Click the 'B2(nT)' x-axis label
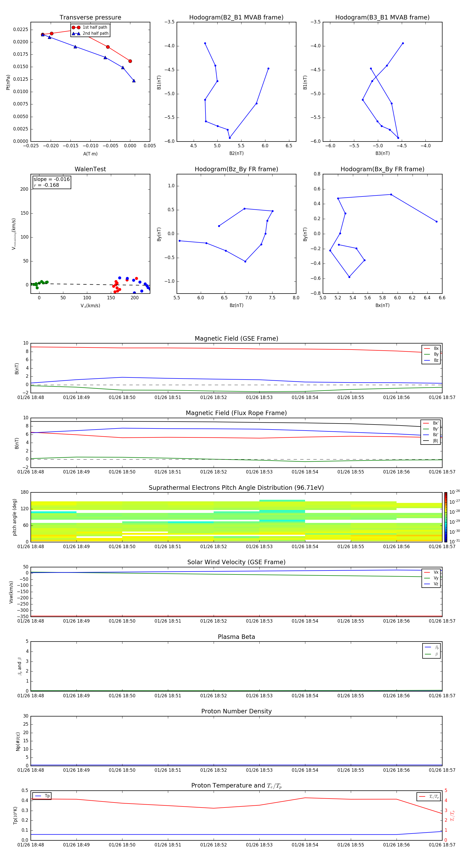The image size is (473, 868). (x=236, y=153)
